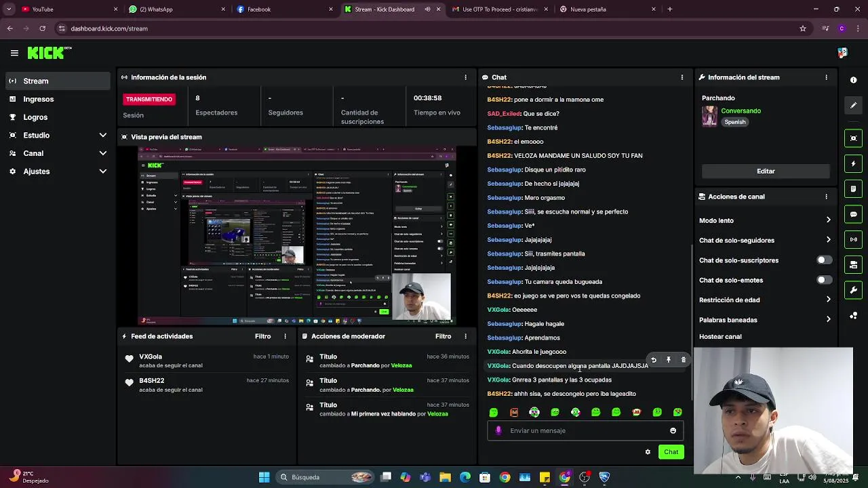
Task: Click the stream preview thumbnail
Action: coord(297,236)
